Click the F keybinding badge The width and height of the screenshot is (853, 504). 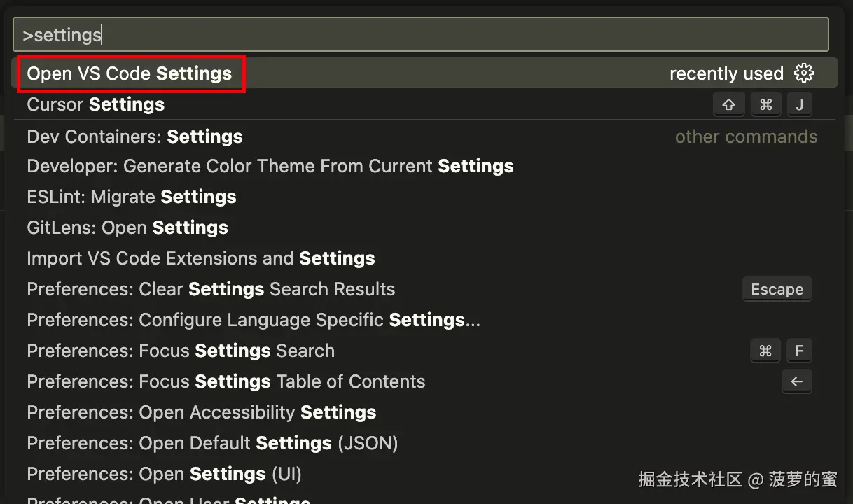pyautogui.click(x=799, y=351)
